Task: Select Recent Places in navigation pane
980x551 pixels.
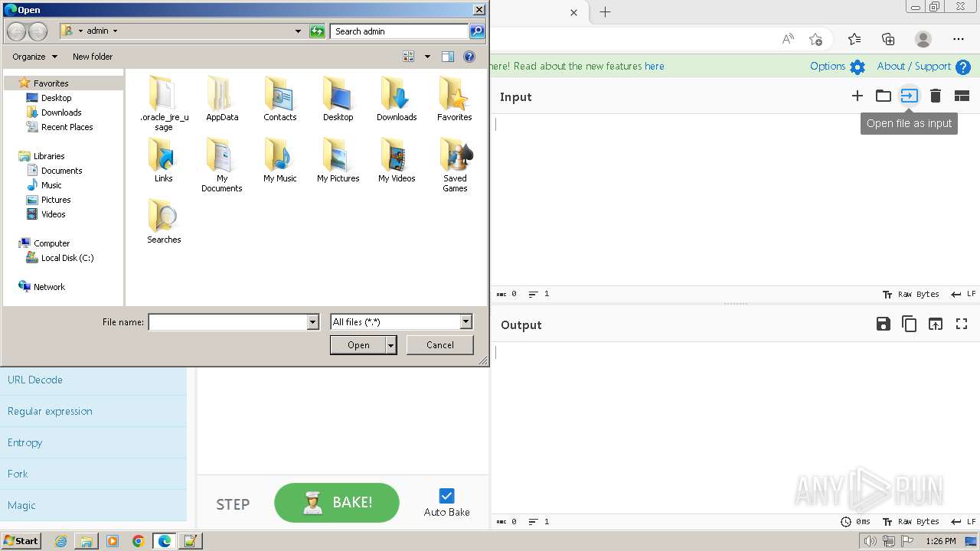Action: click(x=60, y=127)
